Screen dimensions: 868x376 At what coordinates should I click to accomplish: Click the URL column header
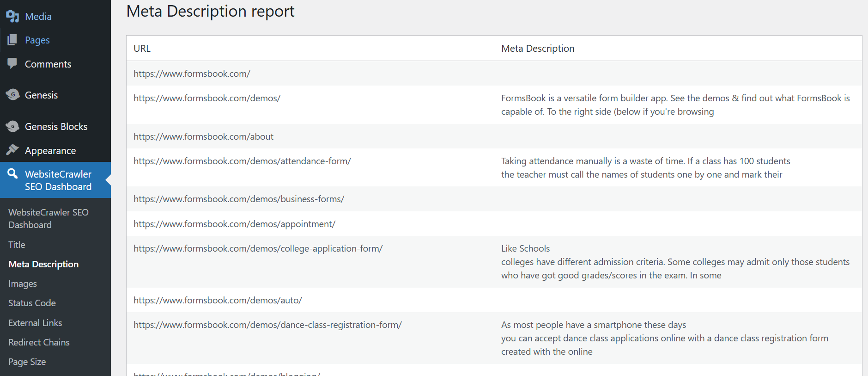pyautogui.click(x=142, y=49)
